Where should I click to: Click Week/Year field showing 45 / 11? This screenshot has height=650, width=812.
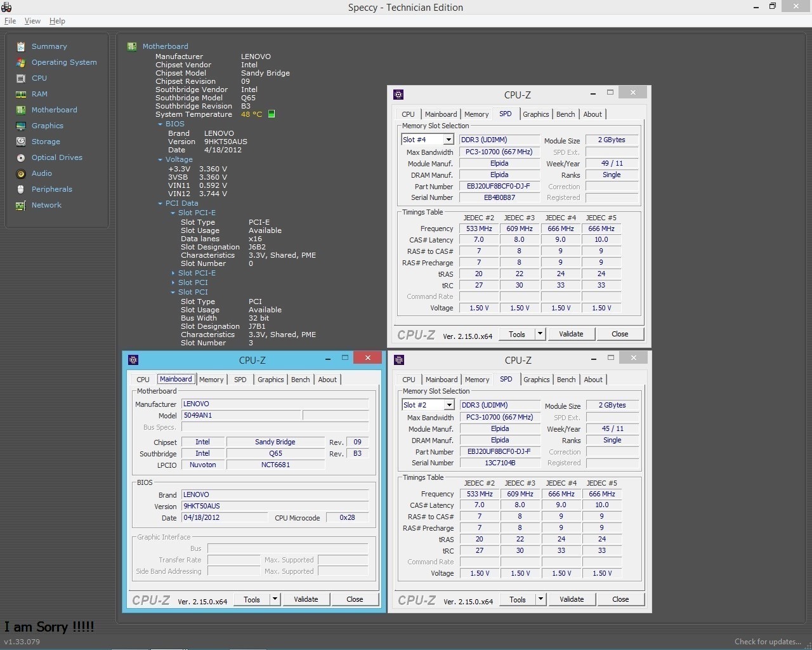pyautogui.click(x=612, y=428)
